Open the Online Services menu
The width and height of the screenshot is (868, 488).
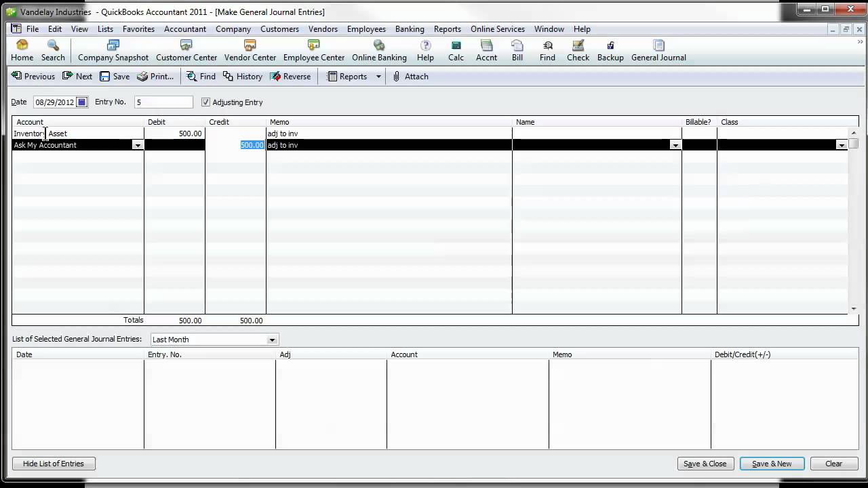[498, 29]
